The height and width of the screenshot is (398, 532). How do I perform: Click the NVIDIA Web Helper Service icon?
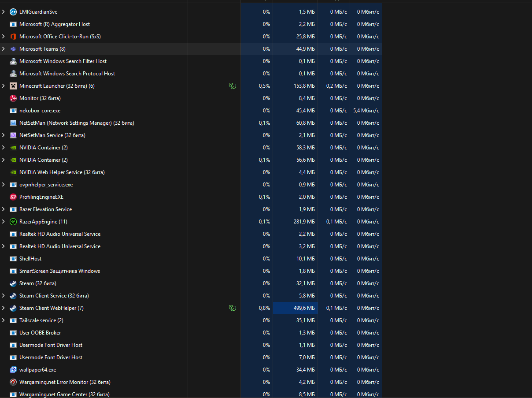coord(13,172)
